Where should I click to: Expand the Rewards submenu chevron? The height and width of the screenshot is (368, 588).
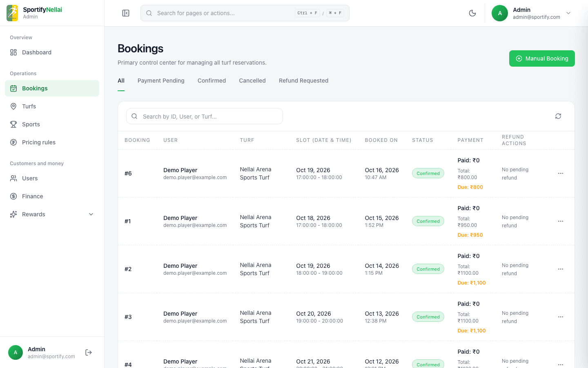coord(91,214)
